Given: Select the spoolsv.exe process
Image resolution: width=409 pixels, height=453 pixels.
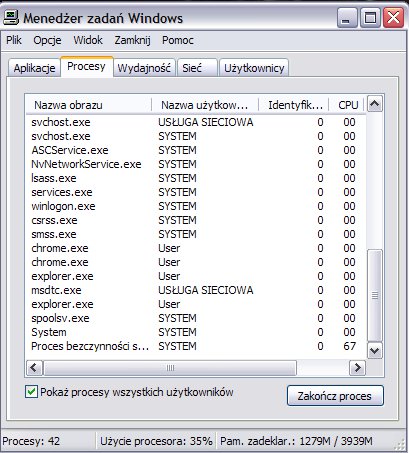Looking at the screenshot, I should click(x=196, y=318).
